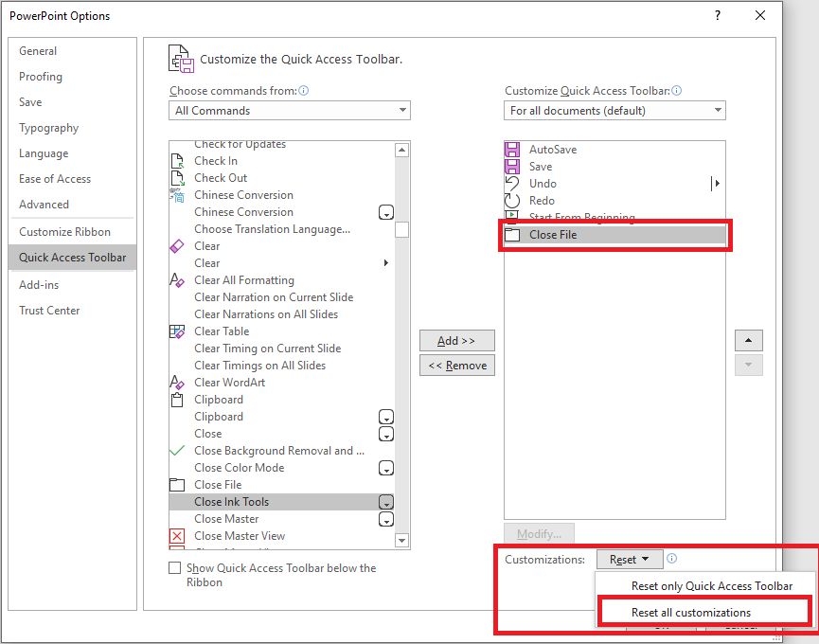This screenshot has height=644, width=819.
Task: Select the Close Ink Tools command row
Action: coord(281,502)
